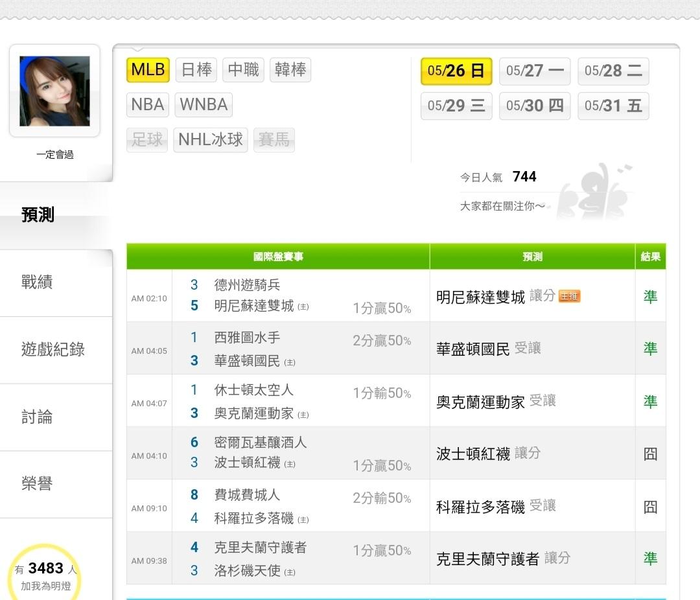
Task: Click the 囧 result for 科羅拉多落磯 game
Action: tap(651, 507)
